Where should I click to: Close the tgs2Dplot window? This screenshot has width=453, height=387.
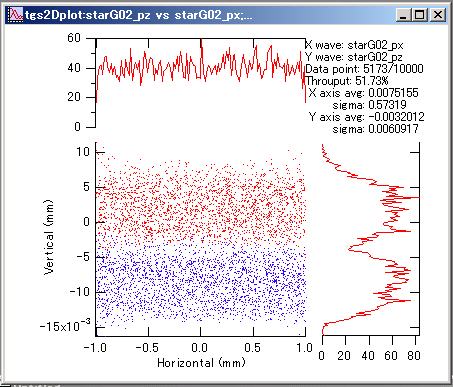(437, 15)
